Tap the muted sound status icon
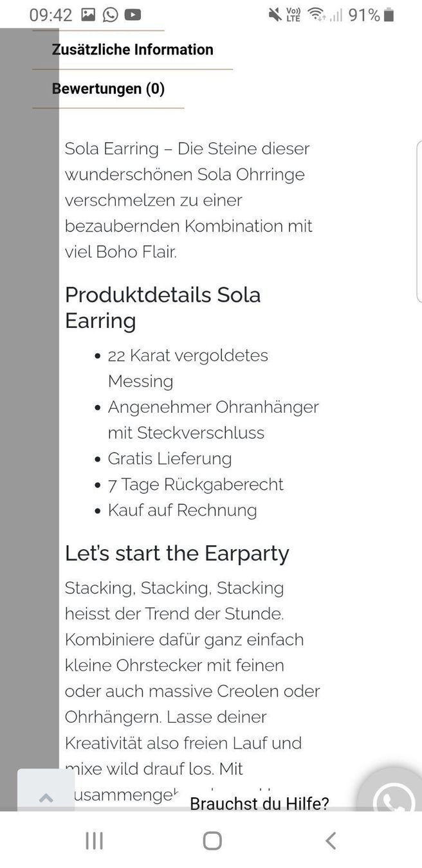This screenshot has width=422, height=868. coord(274,14)
